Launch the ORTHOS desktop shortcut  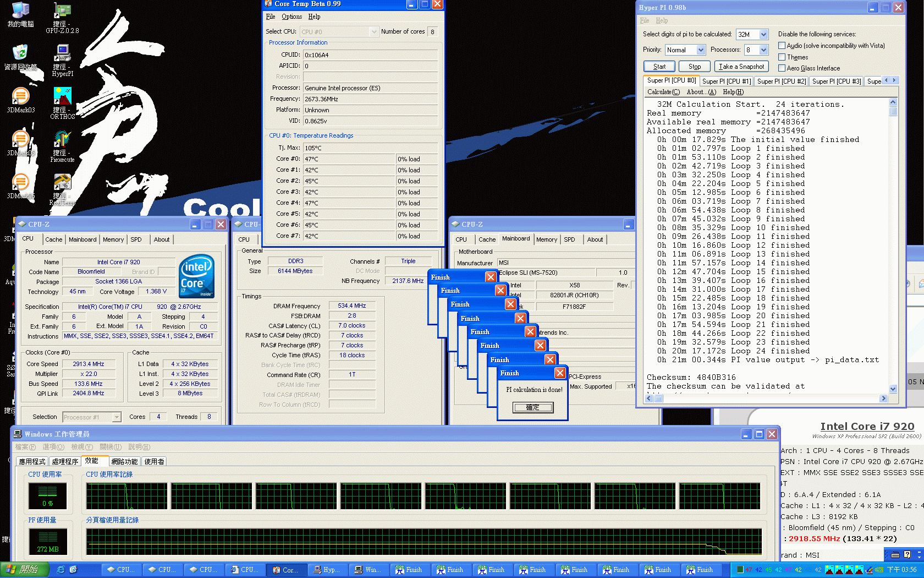62,103
